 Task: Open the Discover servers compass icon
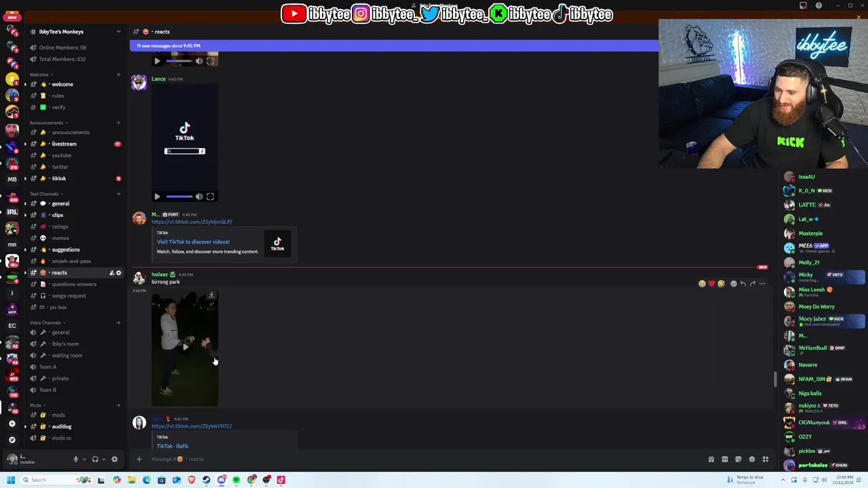[12, 439]
